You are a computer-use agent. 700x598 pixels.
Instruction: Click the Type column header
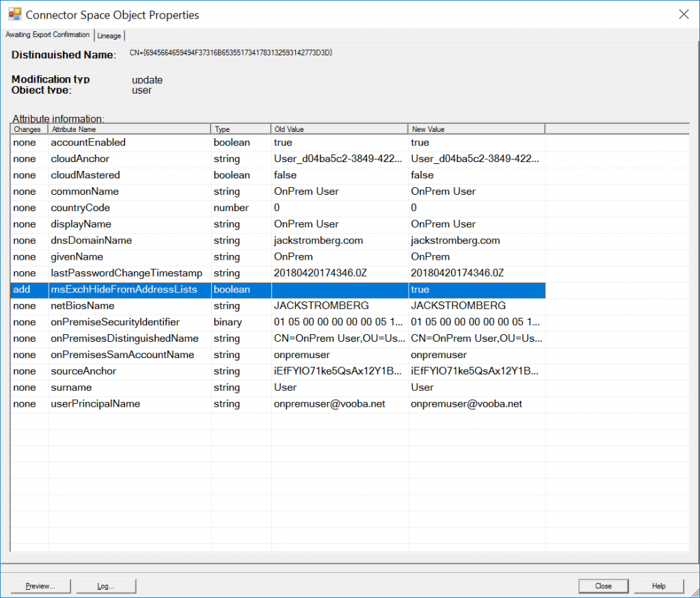click(x=241, y=129)
